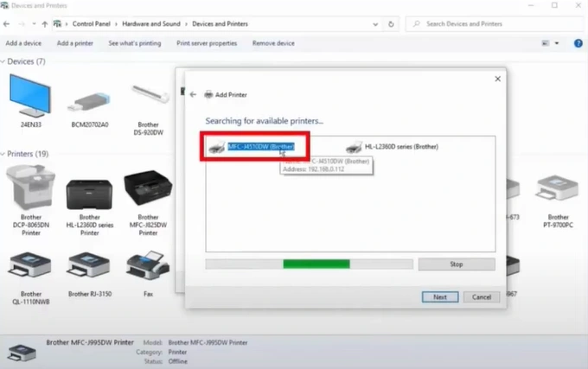Viewport: 588px width, 369px height.
Task: Click 'Add a printer' in the toolbar
Action: pos(74,43)
